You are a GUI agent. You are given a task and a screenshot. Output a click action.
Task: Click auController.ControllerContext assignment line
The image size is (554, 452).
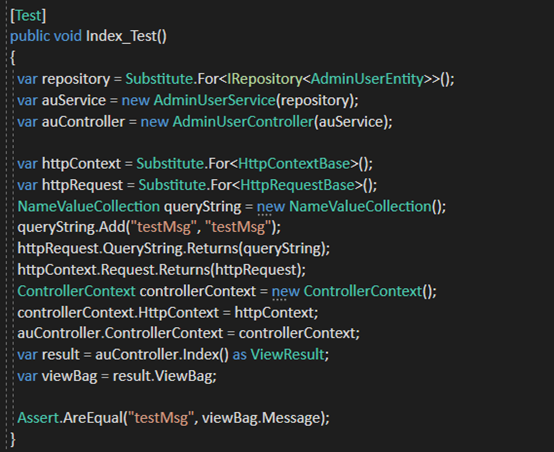tap(188, 333)
